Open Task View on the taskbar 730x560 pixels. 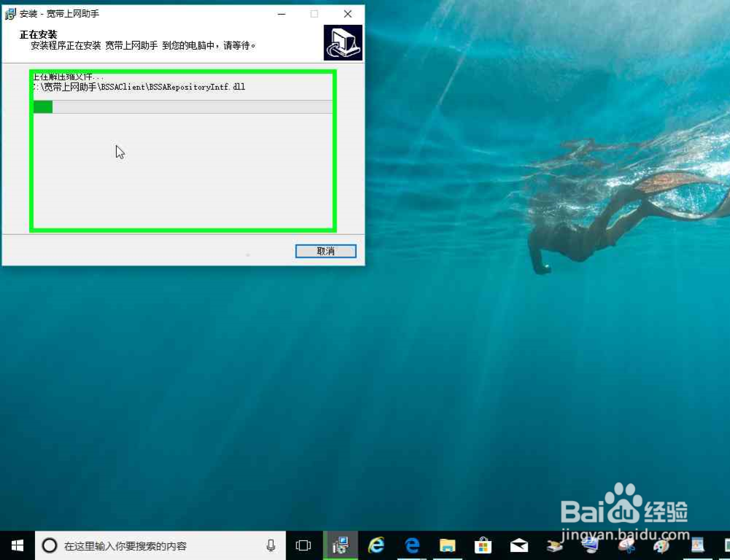pyautogui.click(x=303, y=545)
